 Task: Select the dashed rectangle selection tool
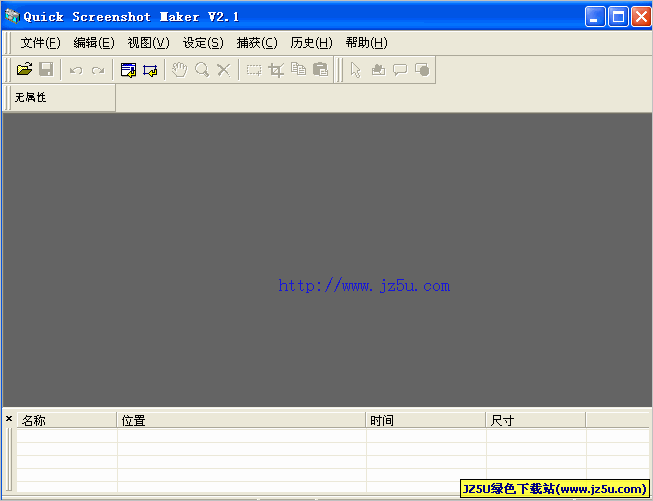click(254, 70)
